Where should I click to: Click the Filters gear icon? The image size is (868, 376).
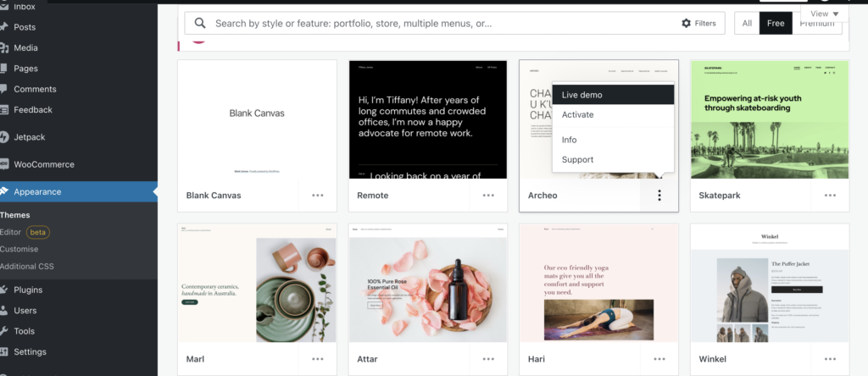tap(686, 24)
